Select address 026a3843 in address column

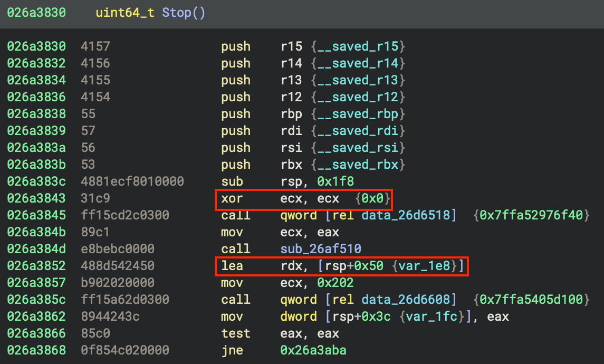click(36, 198)
